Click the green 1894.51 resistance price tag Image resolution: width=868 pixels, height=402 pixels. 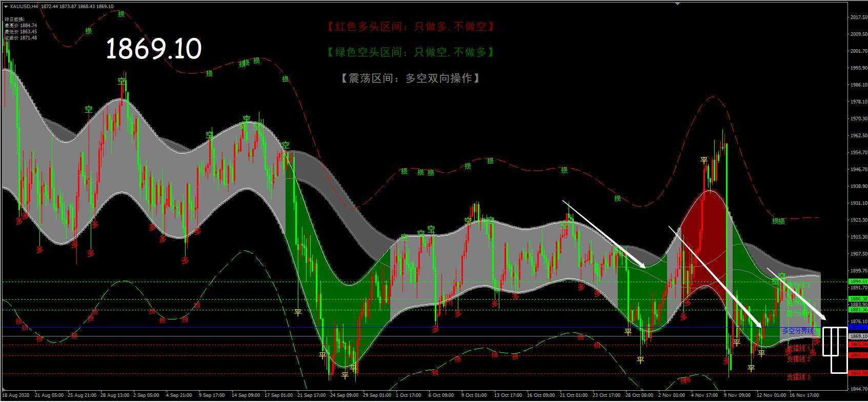point(858,282)
